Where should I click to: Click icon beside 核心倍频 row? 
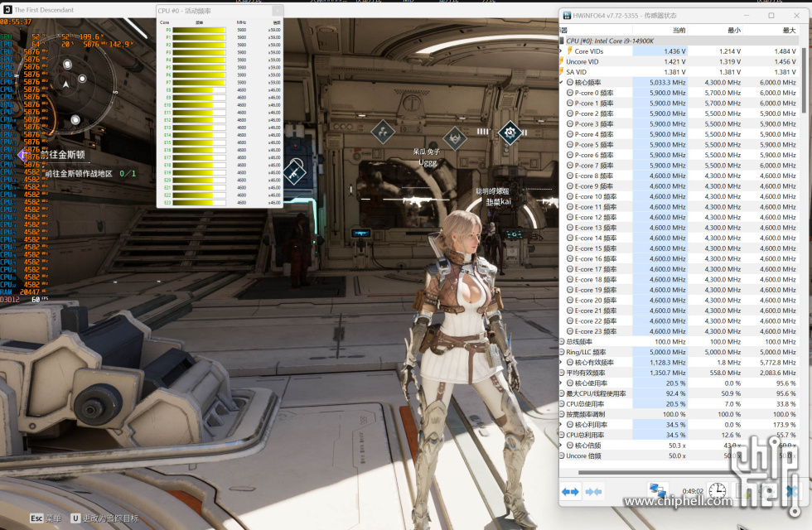[570, 446]
